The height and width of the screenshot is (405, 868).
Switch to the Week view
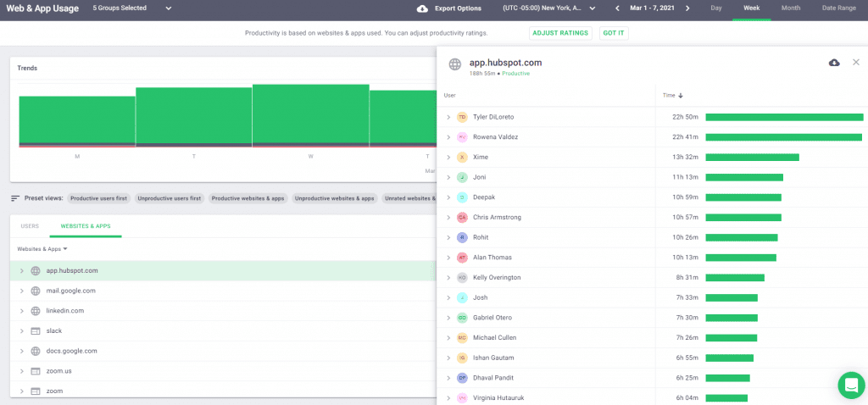point(751,8)
